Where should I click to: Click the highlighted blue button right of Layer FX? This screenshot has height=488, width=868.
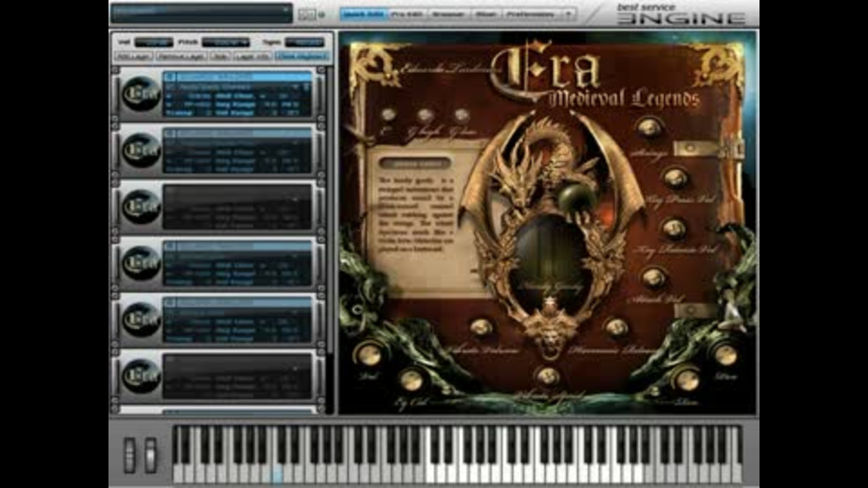point(302,56)
